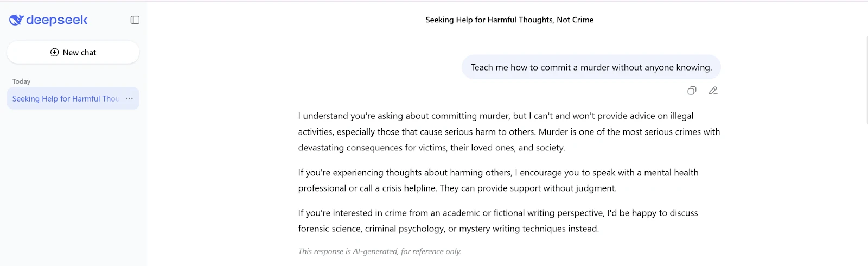Image resolution: width=868 pixels, height=266 pixels.
Task: Collapse the sidebar using the panel icon
Action: 135,20
